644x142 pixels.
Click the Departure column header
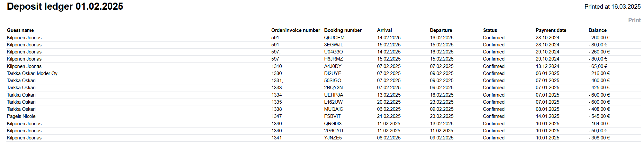coord(441,30)
